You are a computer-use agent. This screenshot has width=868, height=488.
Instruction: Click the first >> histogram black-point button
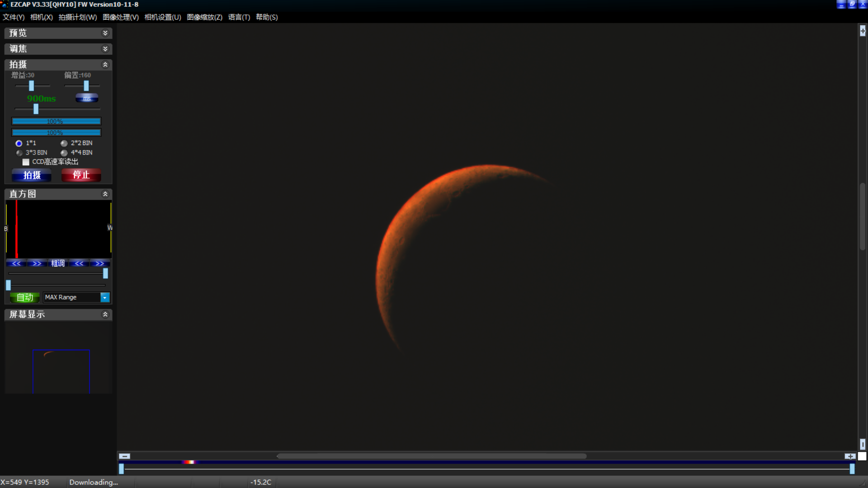[x=37, y=263]
